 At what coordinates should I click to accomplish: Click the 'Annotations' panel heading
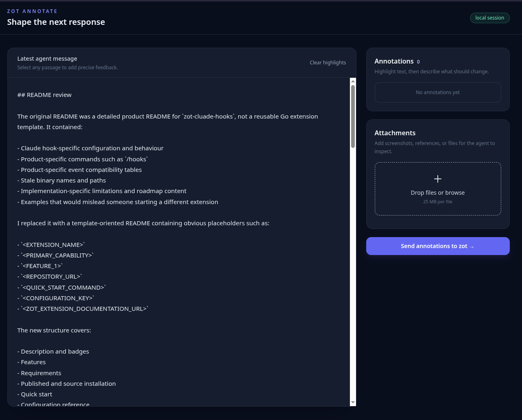pyautogui.click(x=394, y=61)
